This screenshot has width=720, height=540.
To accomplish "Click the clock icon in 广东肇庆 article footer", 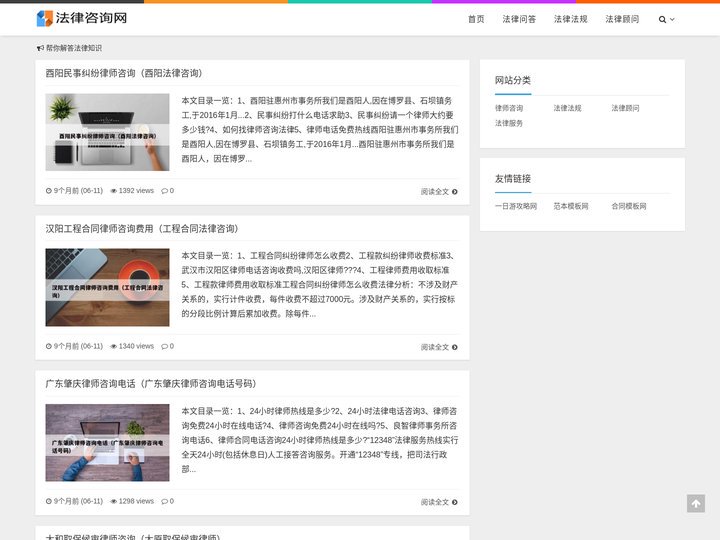I will tap(49, 501).
